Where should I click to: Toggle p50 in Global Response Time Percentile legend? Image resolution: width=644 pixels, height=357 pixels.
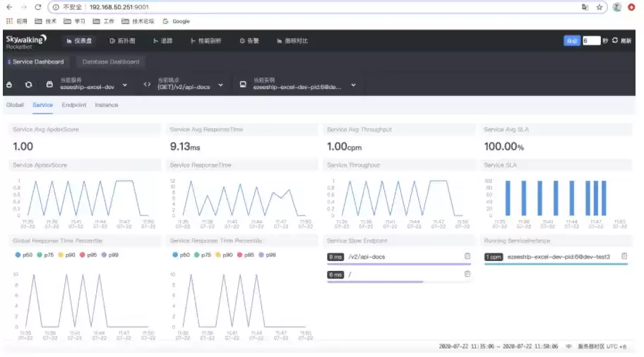(23, 255)
